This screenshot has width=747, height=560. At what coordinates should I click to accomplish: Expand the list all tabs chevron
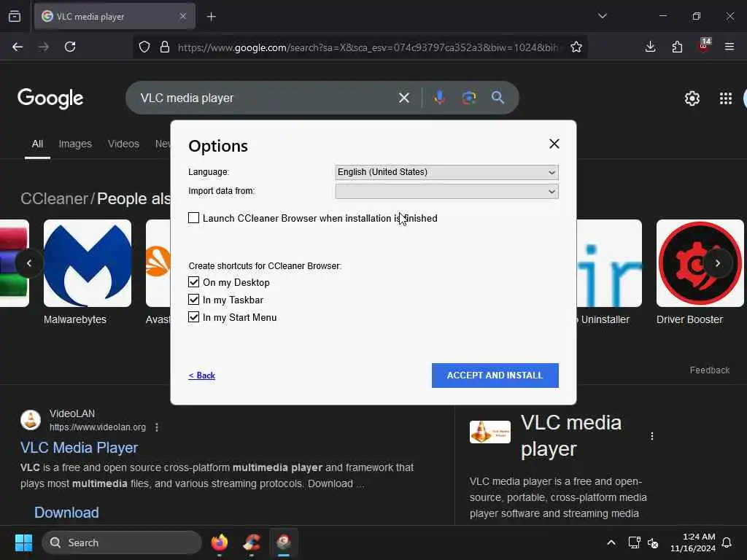click(x=602, y=16)
